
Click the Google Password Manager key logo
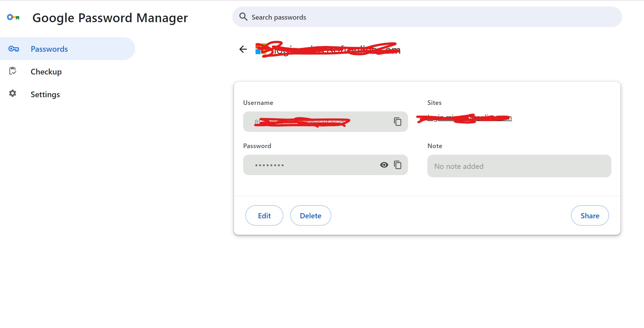[x=13, y=18]
